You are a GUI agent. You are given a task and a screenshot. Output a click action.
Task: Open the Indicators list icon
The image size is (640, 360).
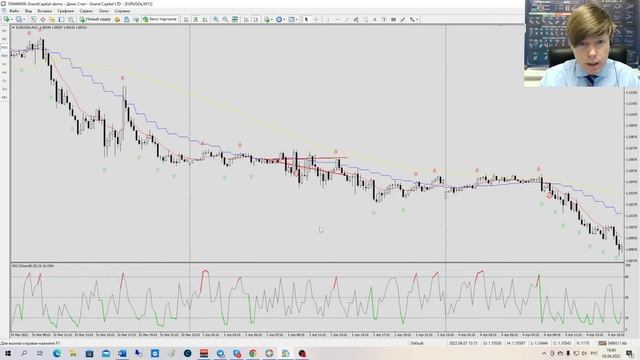click(x=267, y=19)
